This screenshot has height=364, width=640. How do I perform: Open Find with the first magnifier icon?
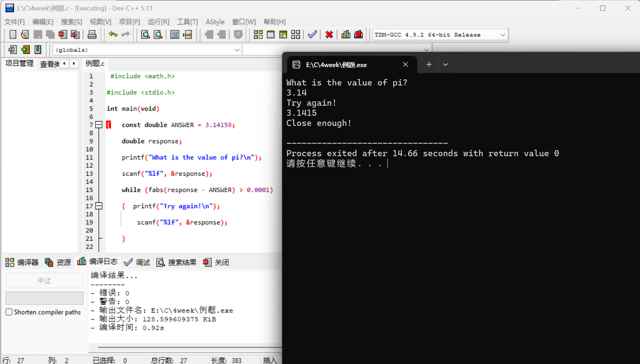click(x=145, y=35)
